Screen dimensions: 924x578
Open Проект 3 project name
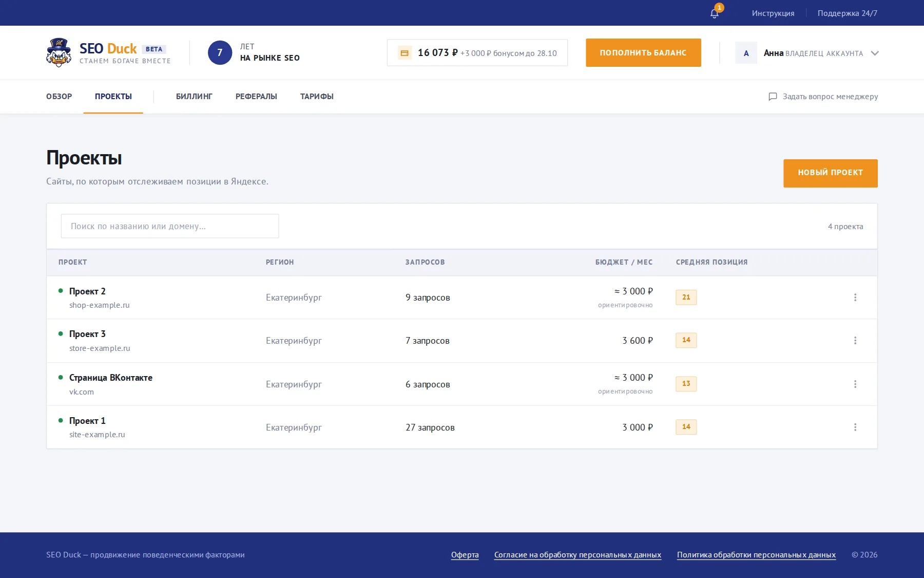click(87, 334)
